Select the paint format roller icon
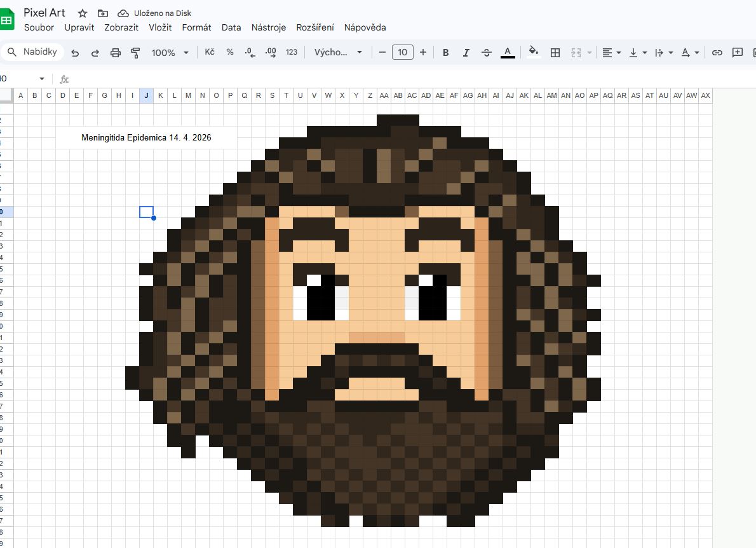Screen dimensions: 756x548 pos(135,53)
